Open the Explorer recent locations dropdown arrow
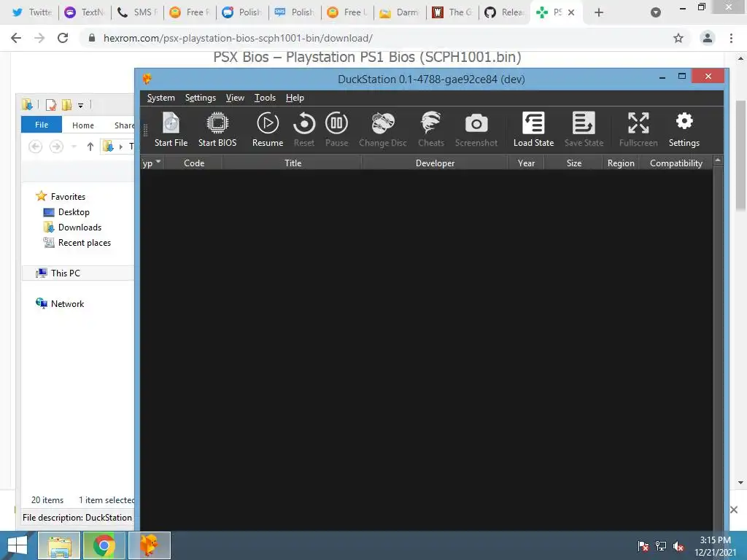Viewport: 747px width, 560px height. [x=74, y=147]
